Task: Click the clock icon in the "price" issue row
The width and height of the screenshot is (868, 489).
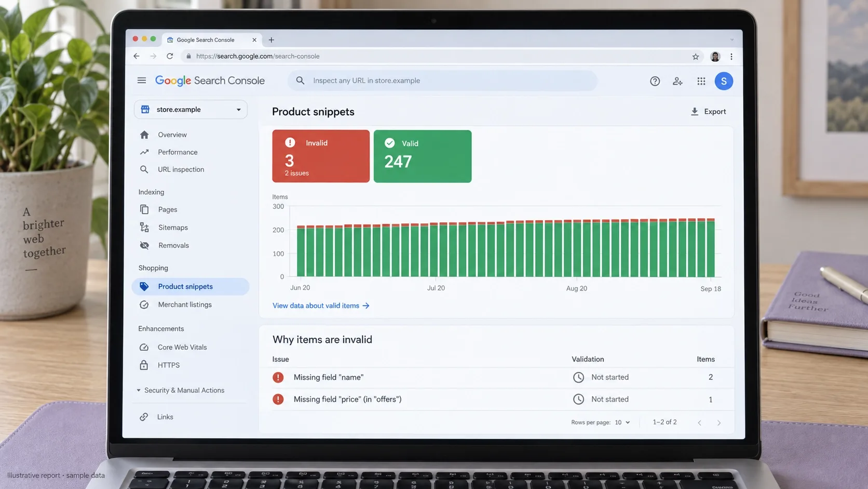Action: click(578, 399)
